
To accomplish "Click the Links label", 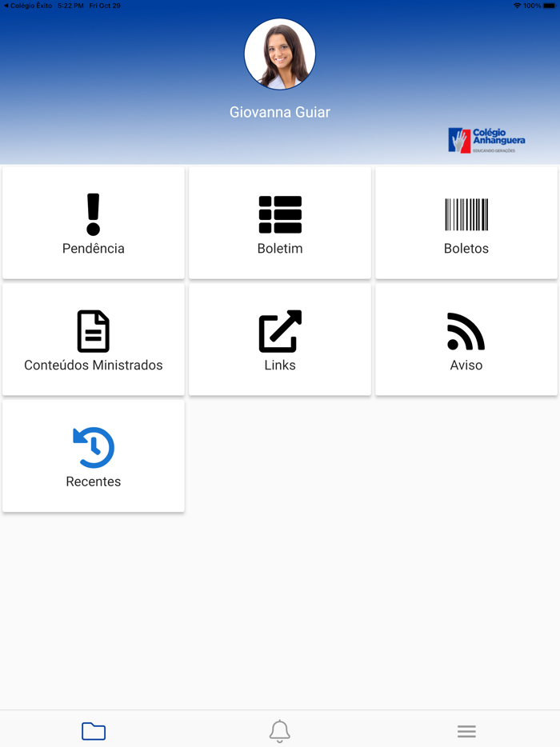I will pyautogui.click(x=280, y=365).
